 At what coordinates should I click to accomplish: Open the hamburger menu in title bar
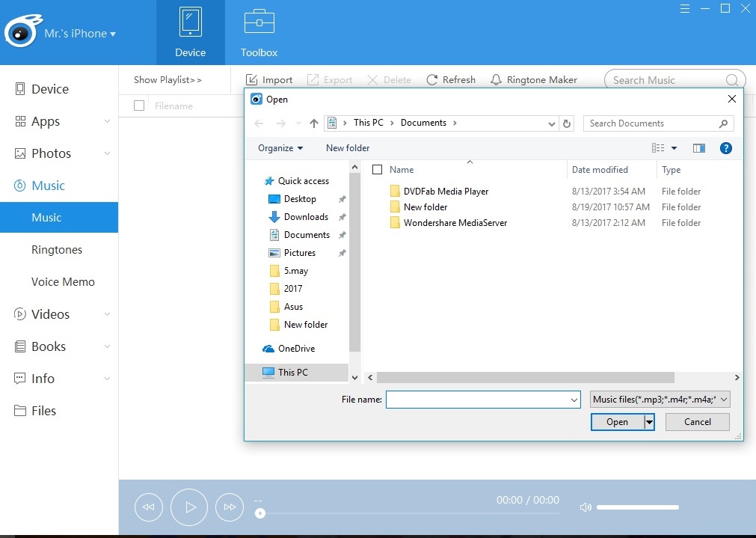coord(685,9)
